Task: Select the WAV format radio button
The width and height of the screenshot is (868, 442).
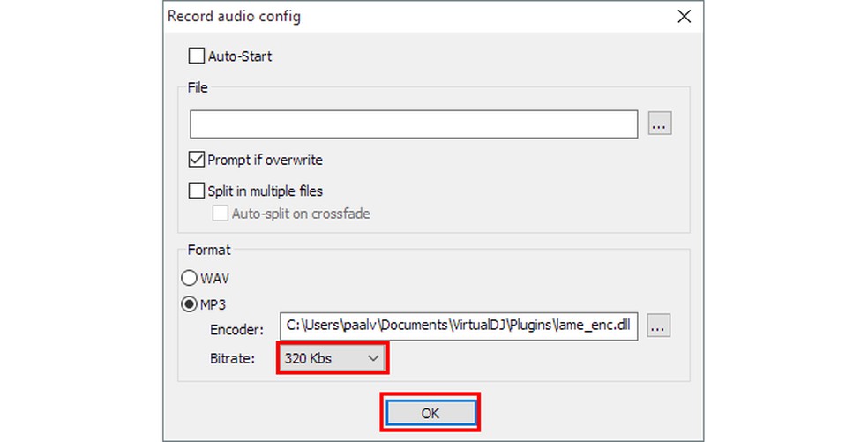Action: 189,279
